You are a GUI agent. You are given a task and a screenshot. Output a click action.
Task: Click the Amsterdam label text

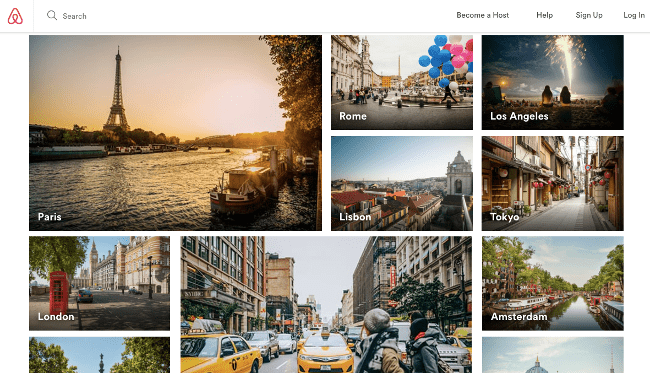[x=519, y=317]
